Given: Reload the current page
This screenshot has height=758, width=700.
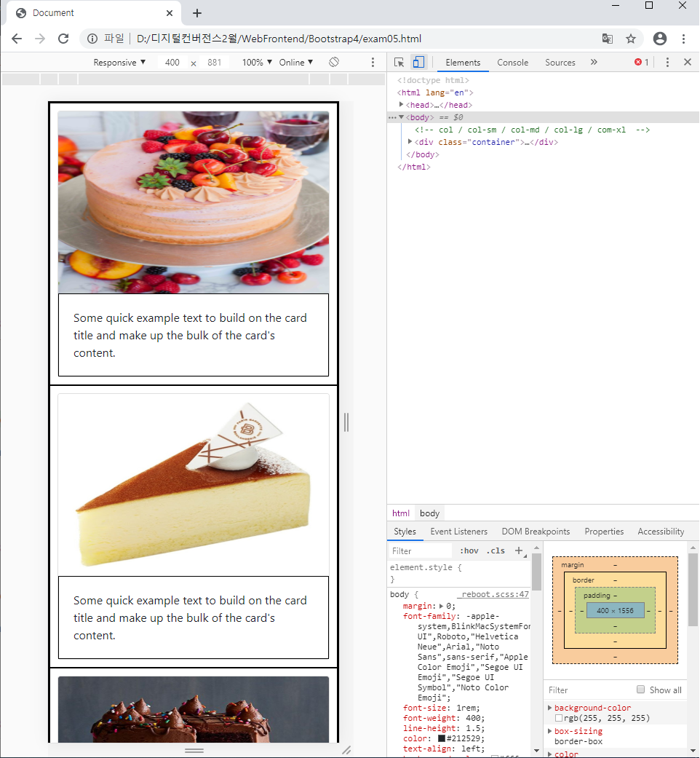Looking at the screenshot, I should (x=63, y=39).
